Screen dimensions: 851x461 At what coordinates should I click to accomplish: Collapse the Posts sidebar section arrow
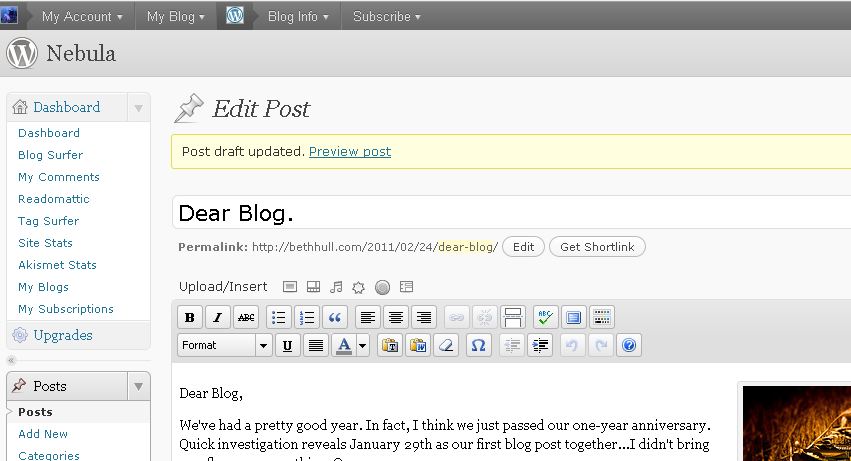click(x=138, y=386)
